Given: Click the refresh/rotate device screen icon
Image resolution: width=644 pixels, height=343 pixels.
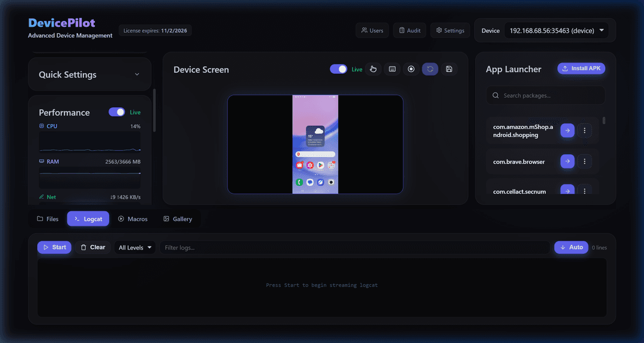Looking at the screenshot, I should (x=430, y=69).
